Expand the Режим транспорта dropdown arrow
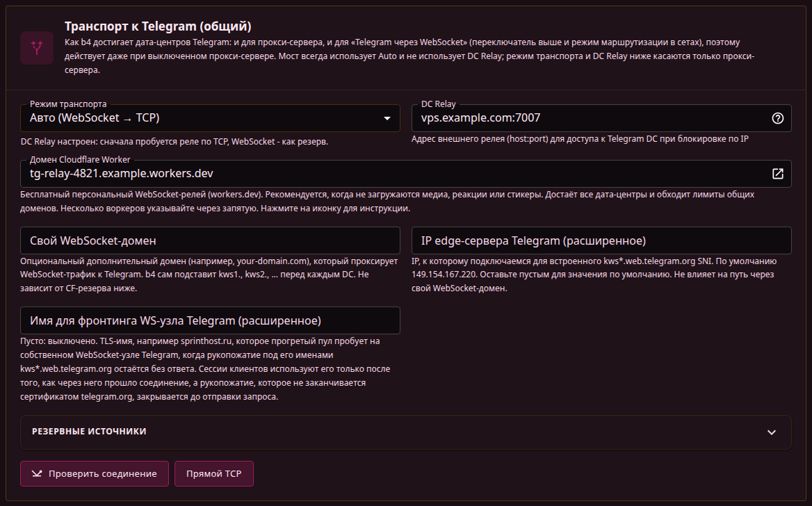 (387, 118)
